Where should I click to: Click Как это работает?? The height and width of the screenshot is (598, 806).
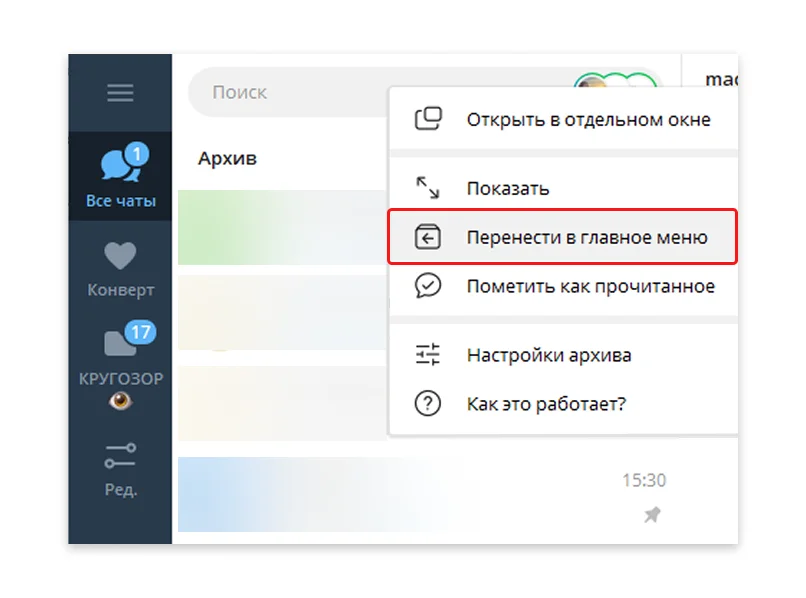(x=563, y=404)
